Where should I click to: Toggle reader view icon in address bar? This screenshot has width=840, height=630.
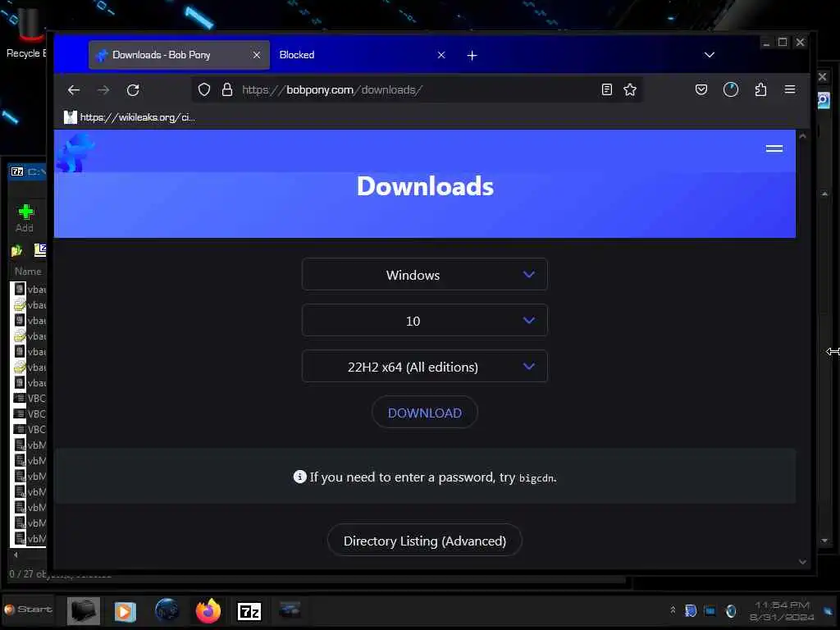pyautogui.click(x=606, y=89)
